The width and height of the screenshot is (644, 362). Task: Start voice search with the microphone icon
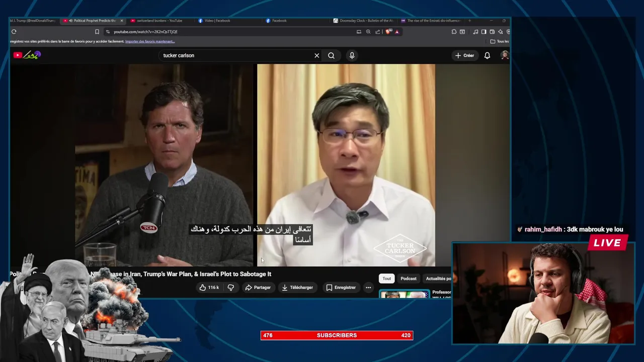point(352,55)
